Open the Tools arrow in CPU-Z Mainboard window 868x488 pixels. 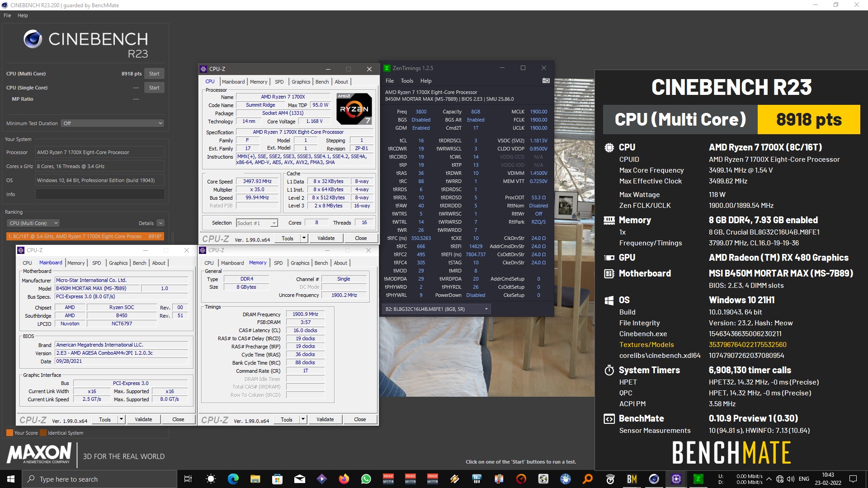point(121,419)
